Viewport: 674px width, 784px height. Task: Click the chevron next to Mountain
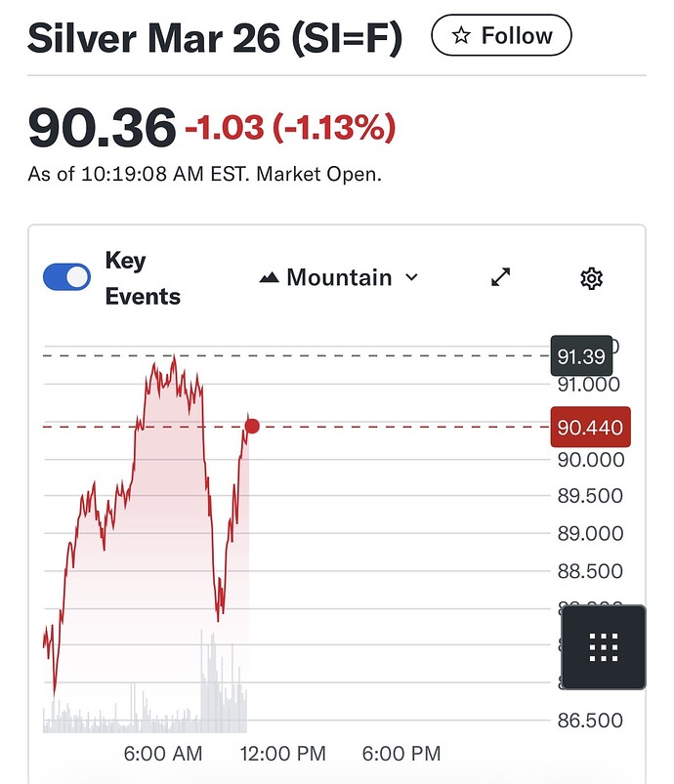click(x=411, y=278)
